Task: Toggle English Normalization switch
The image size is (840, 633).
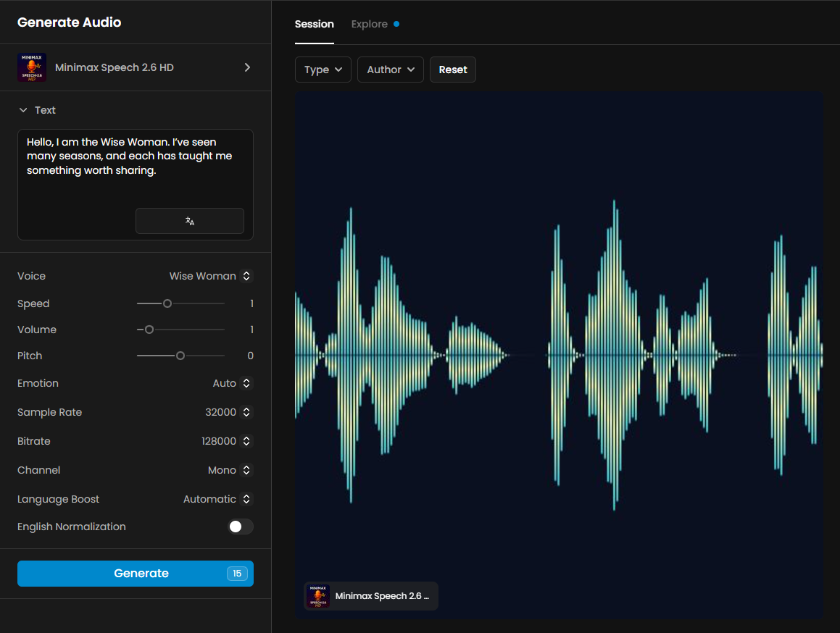Action: pyautogui.click(x=240, y=527)
